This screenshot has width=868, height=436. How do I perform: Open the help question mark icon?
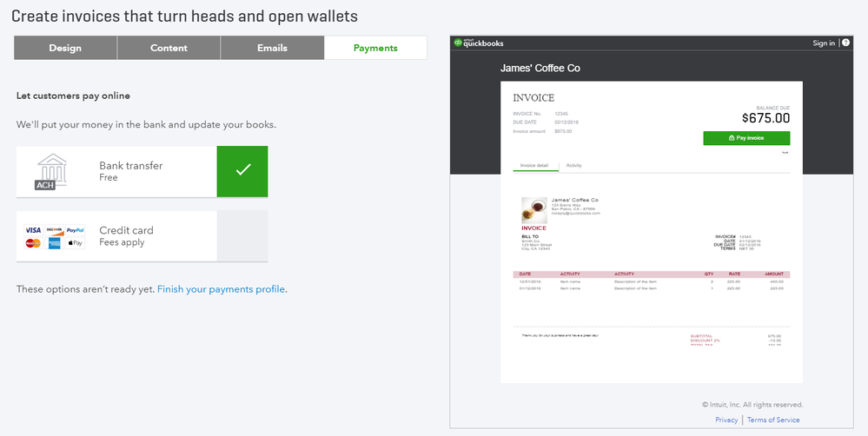[846, 43]
